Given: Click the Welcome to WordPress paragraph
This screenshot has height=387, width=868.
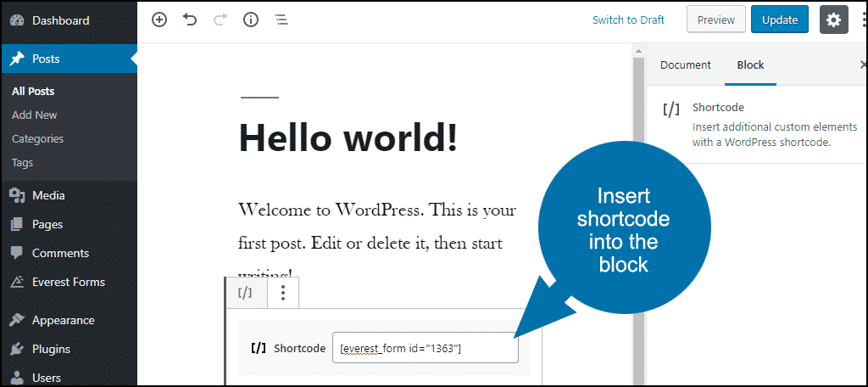Looking at the screenshot, I should click(377, 242).
